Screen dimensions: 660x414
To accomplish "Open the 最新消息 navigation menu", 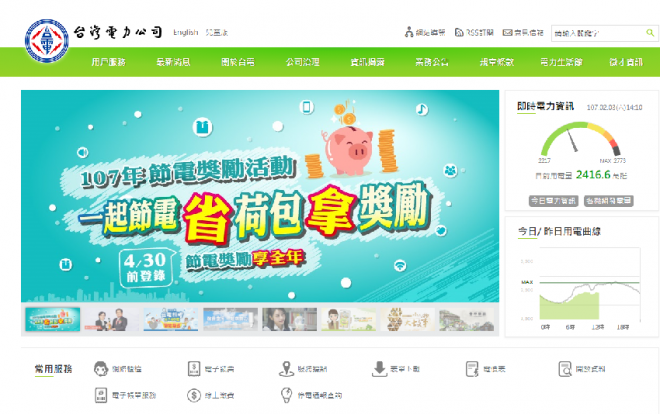I will pyautogui.click(x=173, y=62).
